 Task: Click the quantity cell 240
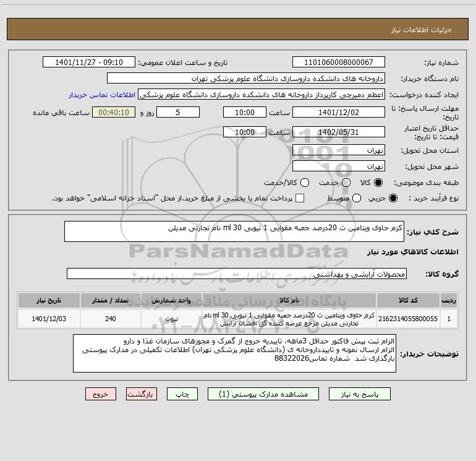tap(111, 319)
